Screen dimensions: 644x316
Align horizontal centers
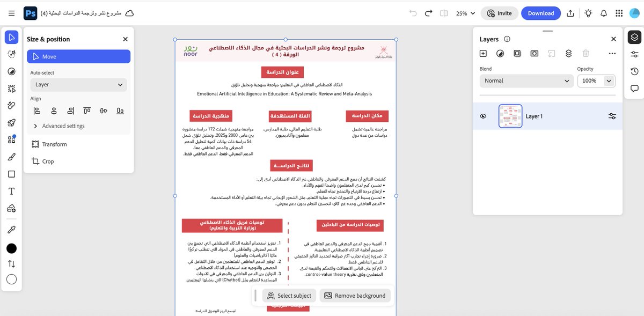tap(54, 111)
